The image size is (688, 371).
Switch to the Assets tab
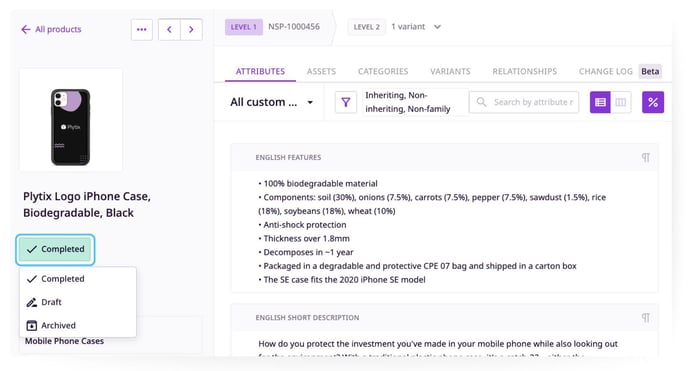[x=321, y=71]
